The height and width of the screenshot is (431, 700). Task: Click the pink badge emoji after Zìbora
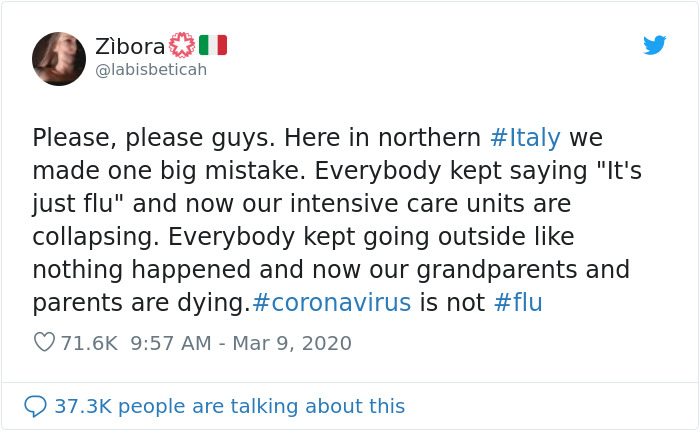182,45
